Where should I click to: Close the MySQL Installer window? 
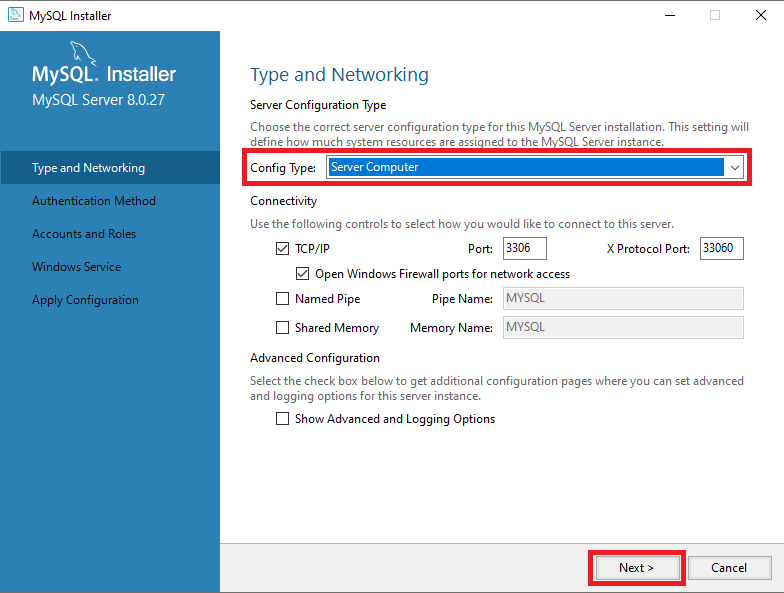pyautogui.click(x=759, y=15)
